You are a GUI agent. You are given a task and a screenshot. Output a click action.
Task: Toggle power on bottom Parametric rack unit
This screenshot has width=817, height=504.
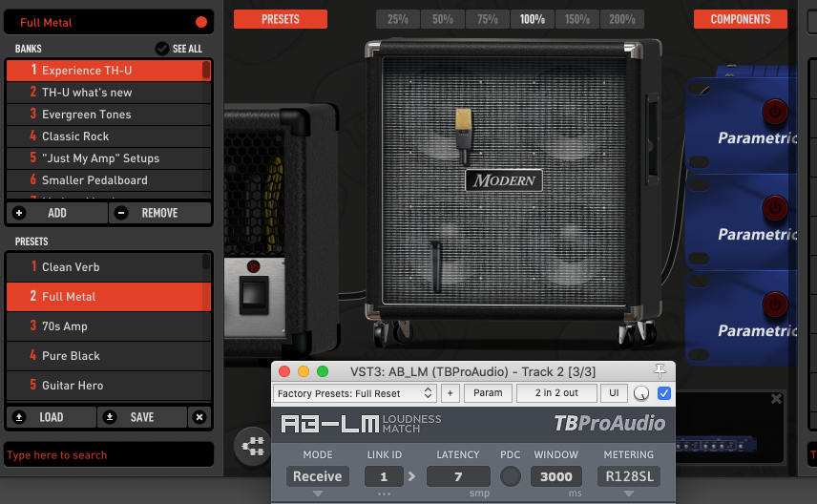click(775, 304)
